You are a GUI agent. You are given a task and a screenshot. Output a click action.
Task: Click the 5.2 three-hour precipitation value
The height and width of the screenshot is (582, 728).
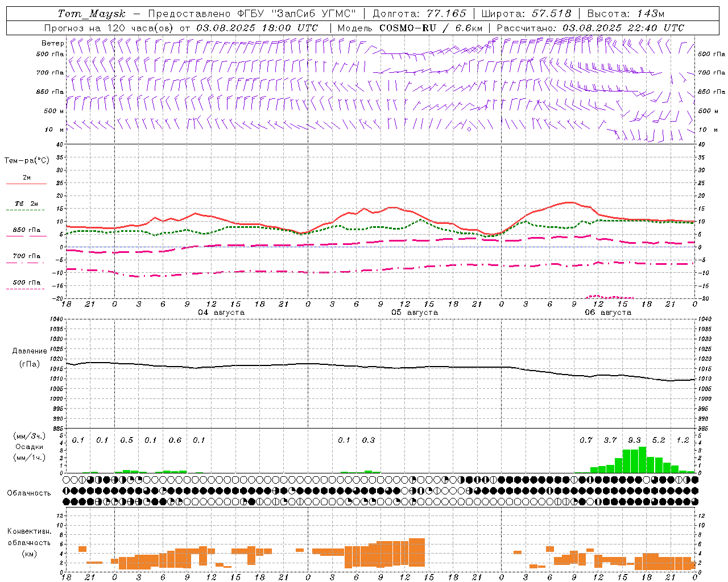[x=659, y=440]
